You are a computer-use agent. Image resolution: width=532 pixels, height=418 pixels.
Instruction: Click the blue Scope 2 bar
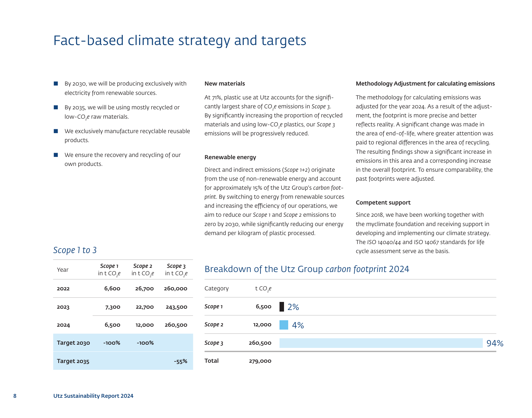(284, 325)
